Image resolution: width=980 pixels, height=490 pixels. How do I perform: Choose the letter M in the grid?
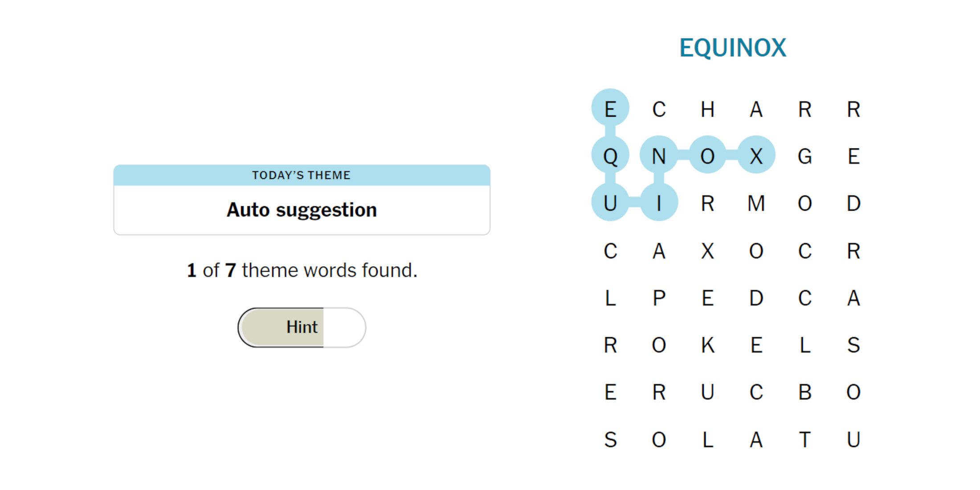pyautogui.click(x=756, y=204)
